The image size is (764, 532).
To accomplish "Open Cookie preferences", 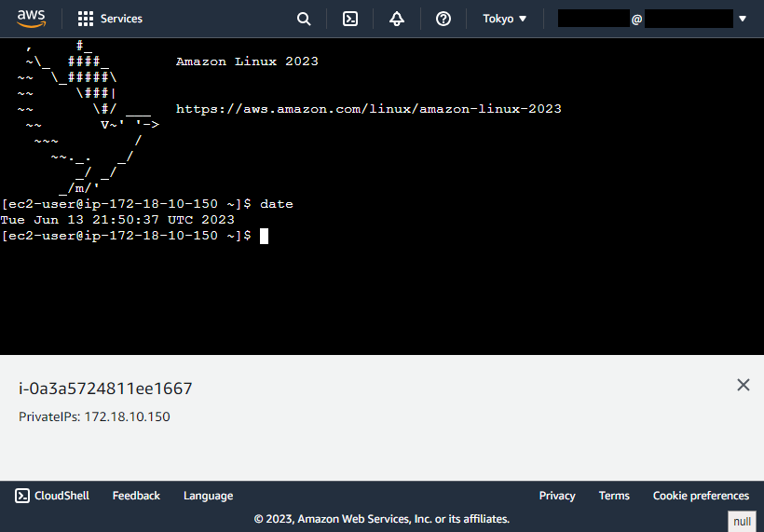I will [701, 496].
